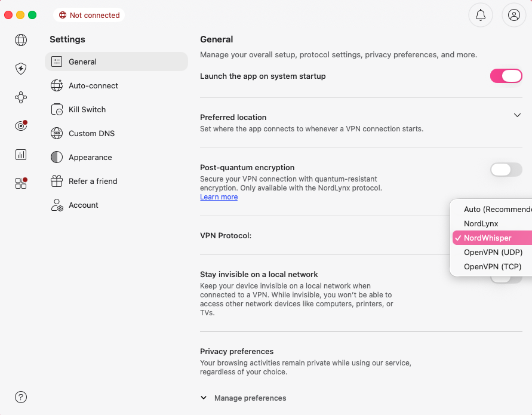Disable Launch the app on system startup
Image resolution: width=532 pixels, height=415 pixels.
click(x=506, y=76)
